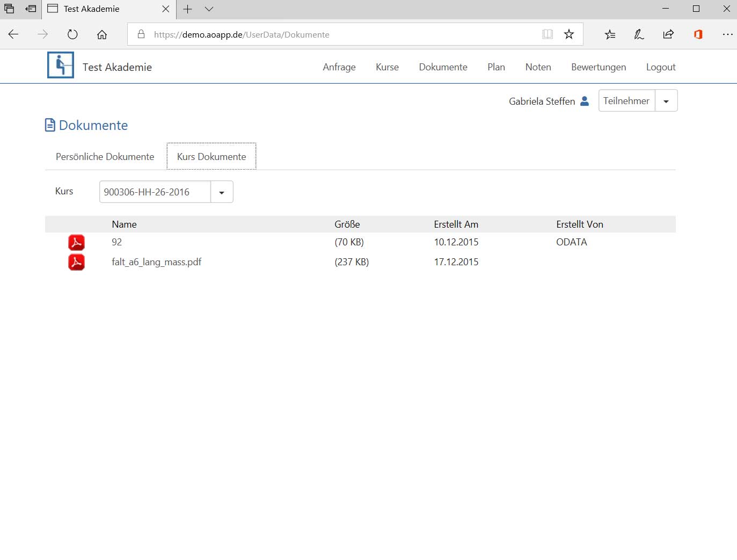Viewport: 737px width, 560px height.
Task: Open the Kurse menu item
Action: click(x=387, y=67)
